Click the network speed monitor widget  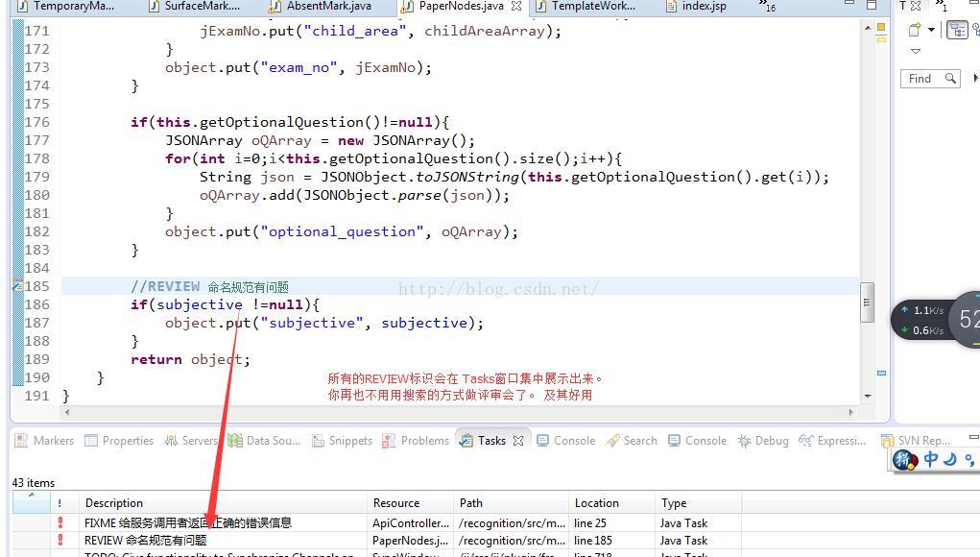(935, 318)
